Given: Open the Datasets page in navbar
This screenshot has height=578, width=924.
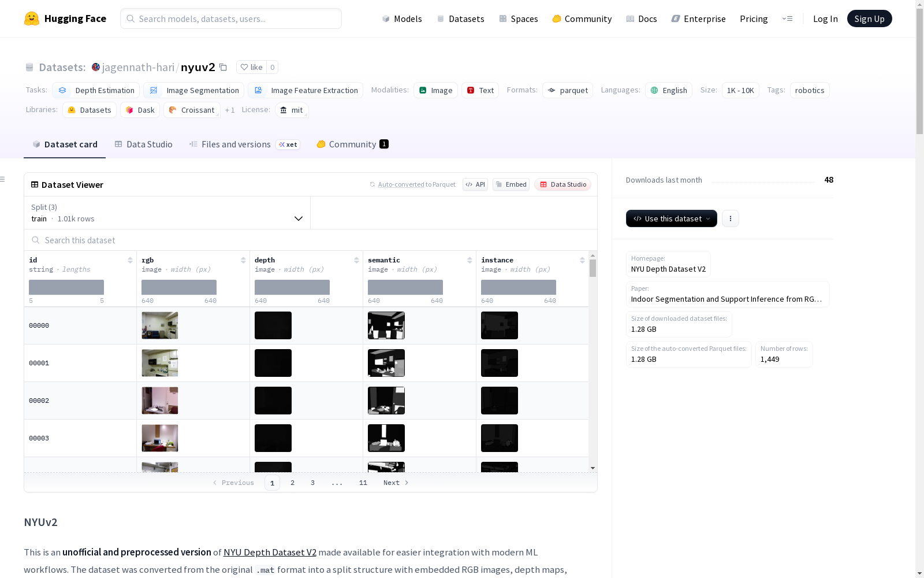Looking at the screenshot, I should 460,18.
